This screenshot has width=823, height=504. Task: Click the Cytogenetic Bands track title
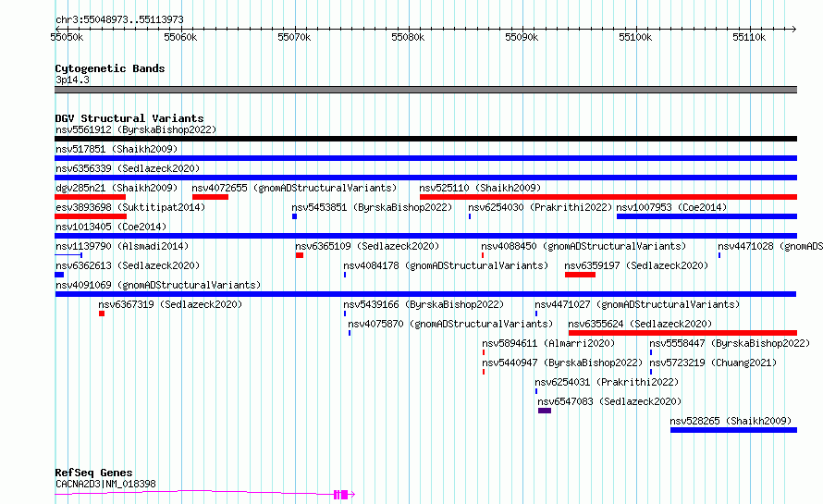click(x=110, y=68)
